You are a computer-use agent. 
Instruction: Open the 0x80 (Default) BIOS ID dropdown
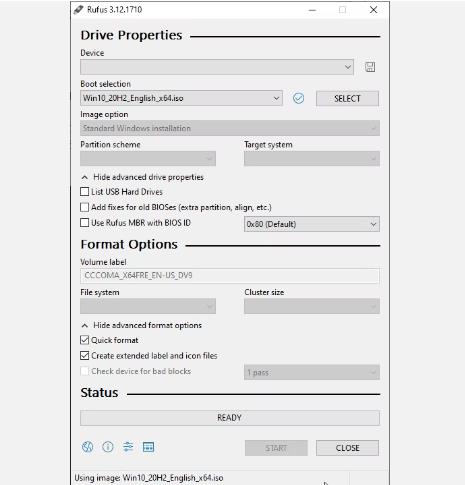[x=312, y=224]
